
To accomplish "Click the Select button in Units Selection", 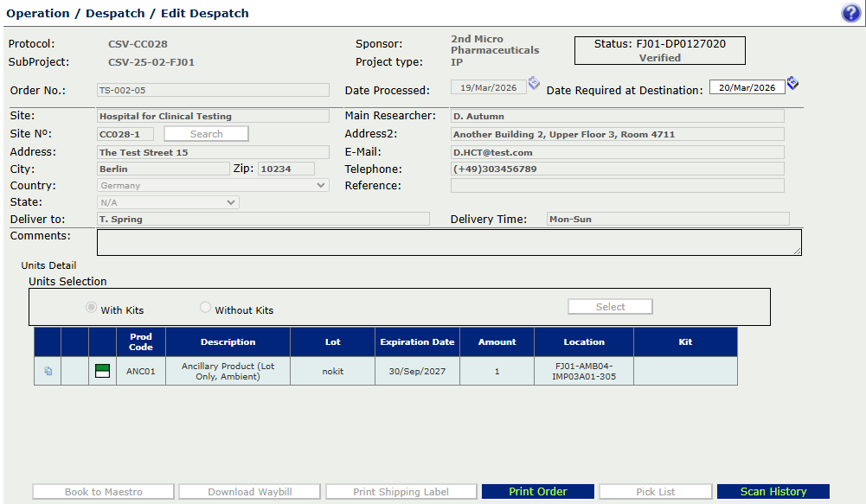I will point(610,307).
